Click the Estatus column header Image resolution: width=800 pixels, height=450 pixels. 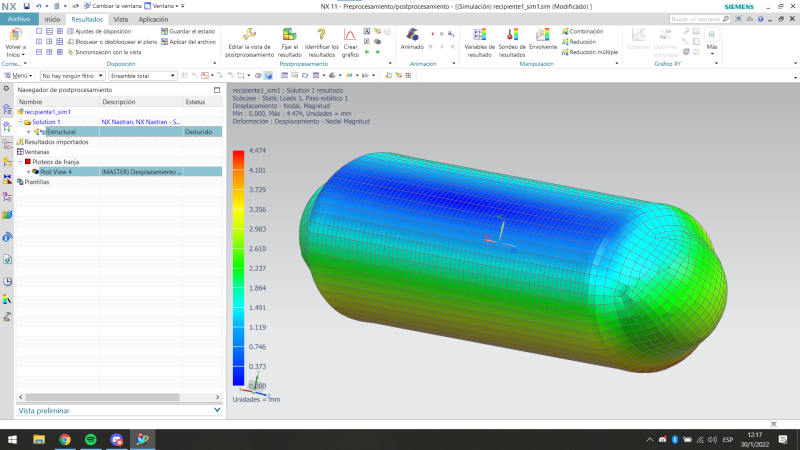tap(203, 102)
